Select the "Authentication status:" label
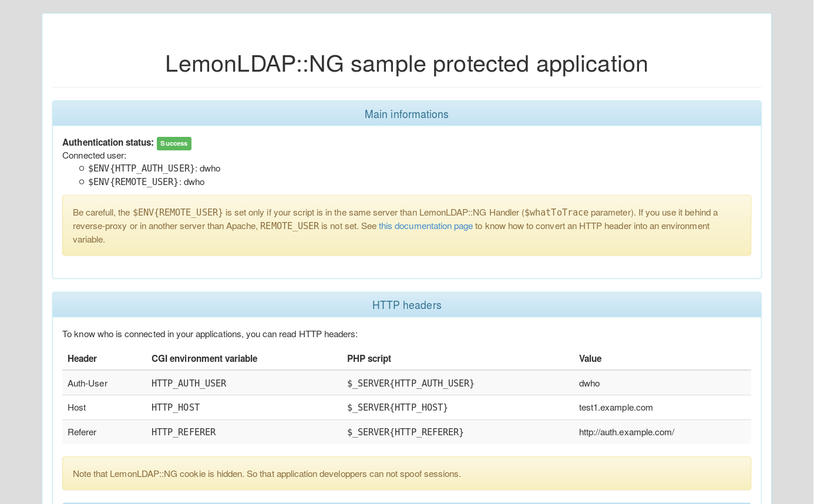Screen dimensions: 814x504 (x=108, y=143)
